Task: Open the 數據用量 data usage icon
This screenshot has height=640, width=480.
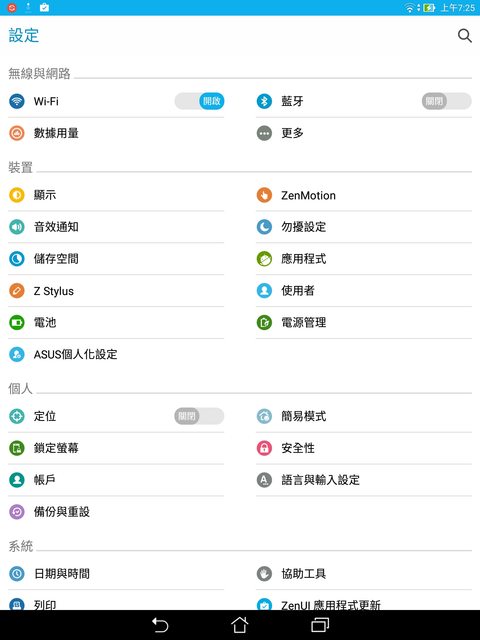Action: [x=17, y=133]
